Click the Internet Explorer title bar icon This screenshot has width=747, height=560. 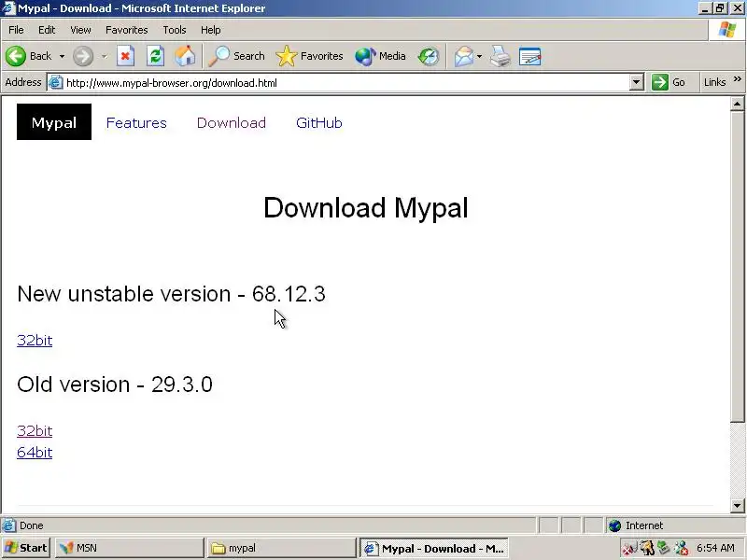(8, 8)
